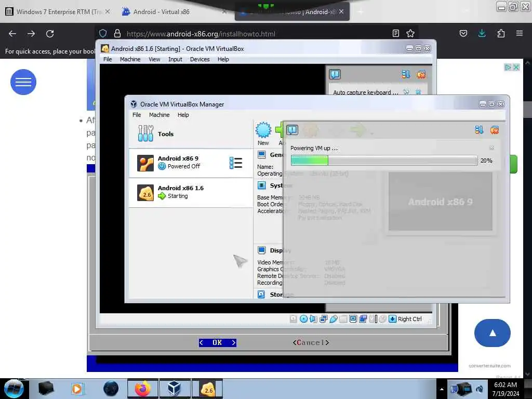
Task: Open Windows Start menu orb
Action: click(x=14, y=389)
